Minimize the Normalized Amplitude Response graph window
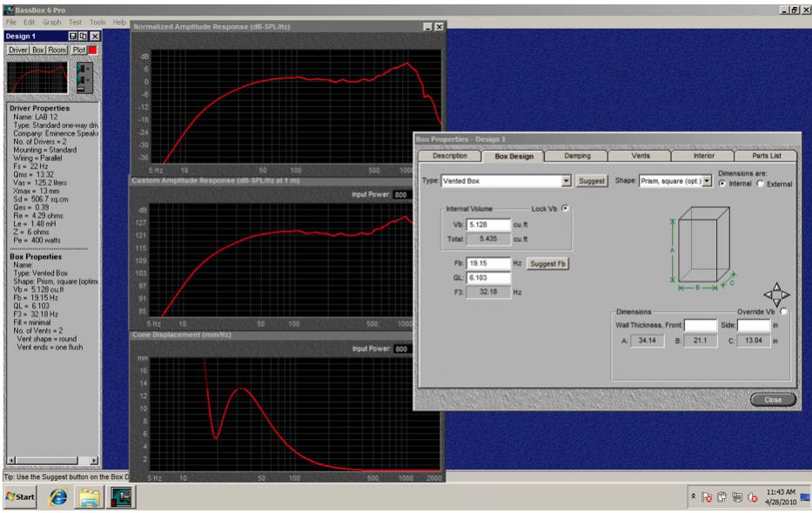812x513 pixels. click(x=427, y=27)
